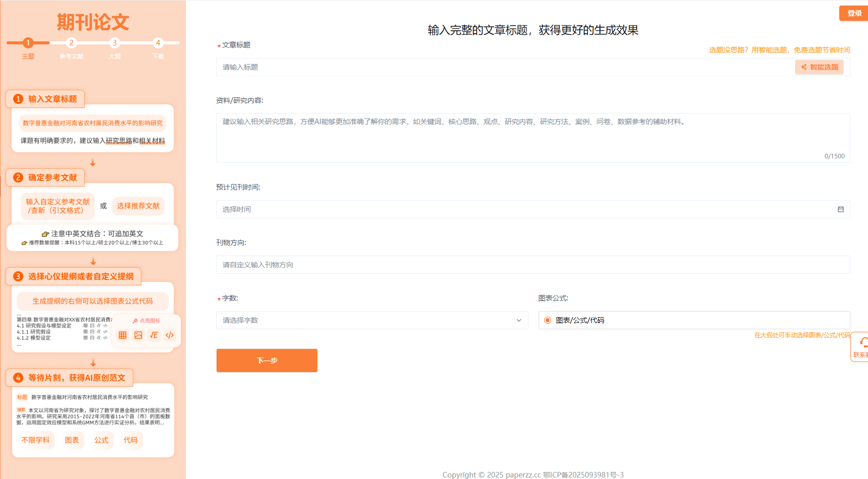Go to step 2 参考文献
Viewport: 868px width, 479px height.
click(x=72, y=43)
